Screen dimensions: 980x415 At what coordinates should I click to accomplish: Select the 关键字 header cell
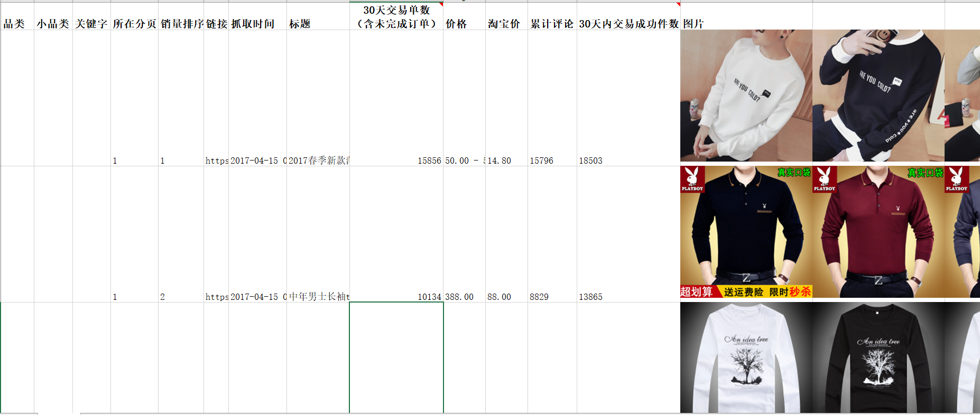pos(91,16)
